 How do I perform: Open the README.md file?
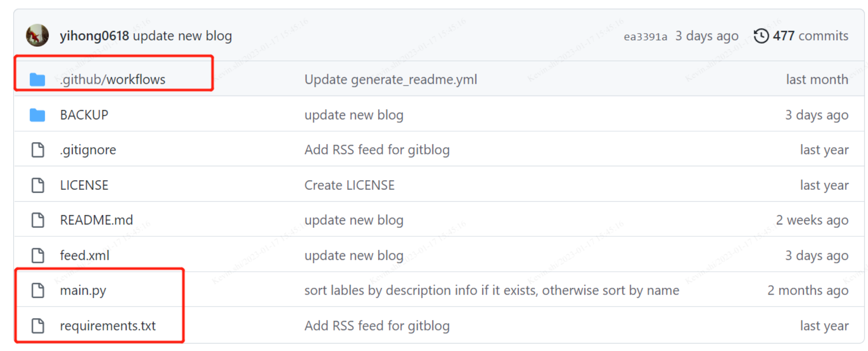[x=96, y=219]
